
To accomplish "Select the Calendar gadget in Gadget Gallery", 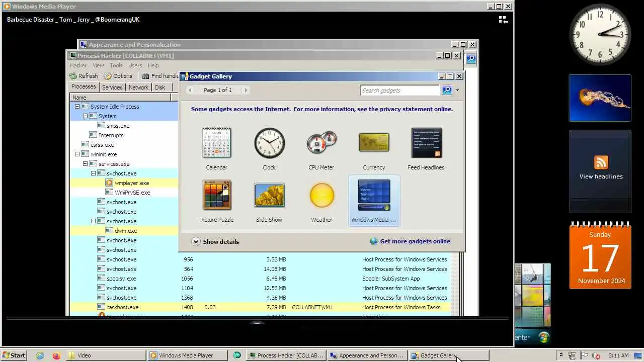I will [x=216, y=148].
